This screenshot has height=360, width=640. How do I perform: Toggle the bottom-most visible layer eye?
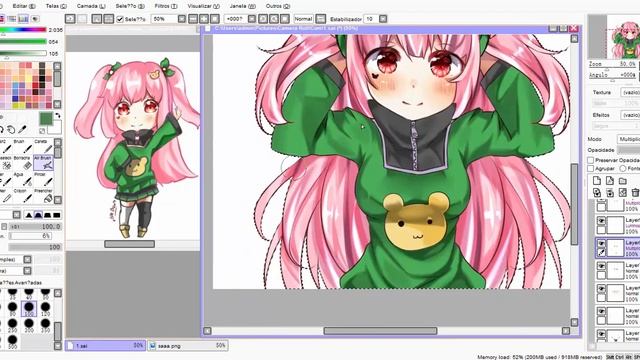tap(601, 334)
